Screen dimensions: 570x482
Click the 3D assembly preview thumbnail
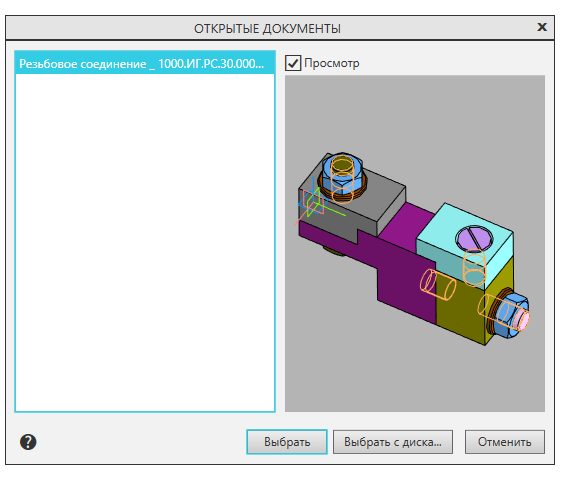415,243
